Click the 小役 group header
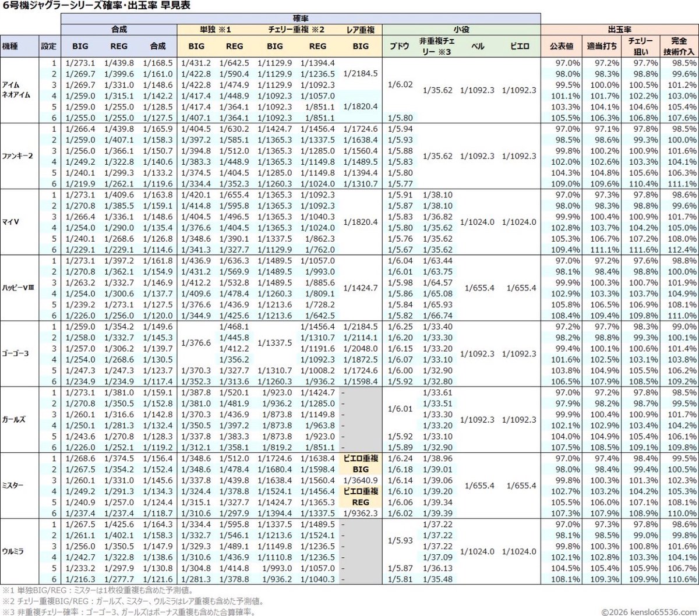 pos(462,29)
